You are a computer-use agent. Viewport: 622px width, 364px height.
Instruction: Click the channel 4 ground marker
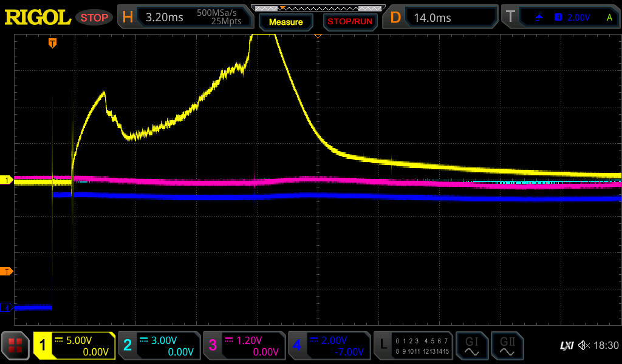point(7,308)
